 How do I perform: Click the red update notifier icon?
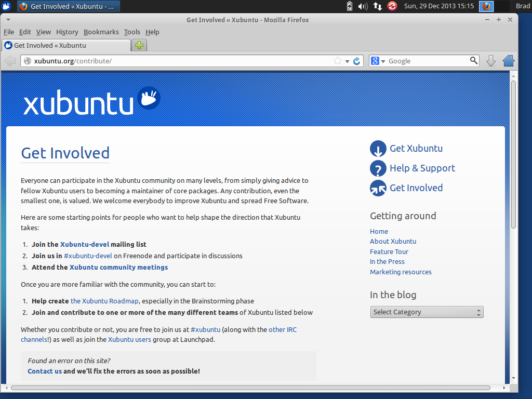pos(392,6)
